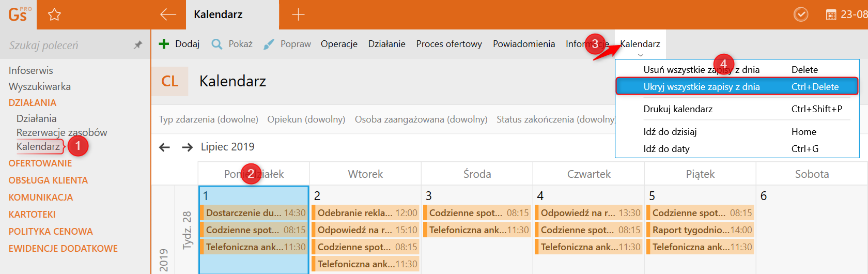Click the checkmark circle icon
This screenshot has width=868, height=274.
click(x=801, y=14)
